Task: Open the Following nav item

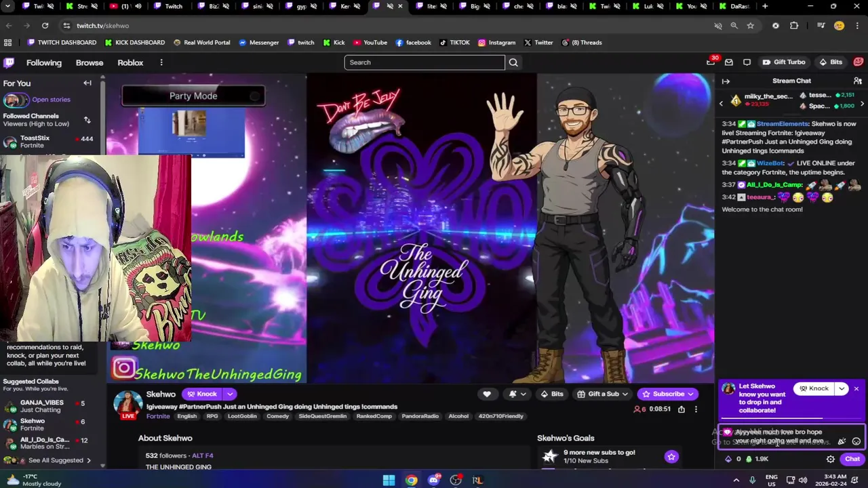Action: [44, 62]
